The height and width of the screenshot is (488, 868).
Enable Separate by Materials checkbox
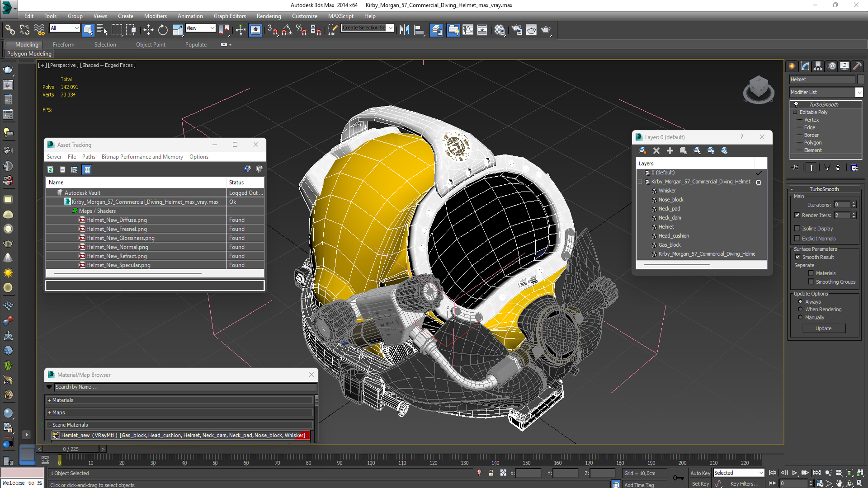811,273
